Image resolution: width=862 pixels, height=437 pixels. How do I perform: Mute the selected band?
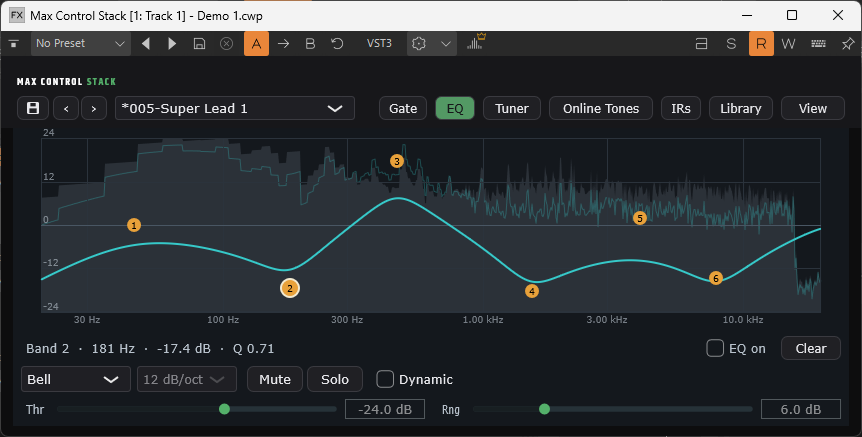(275, 379)
